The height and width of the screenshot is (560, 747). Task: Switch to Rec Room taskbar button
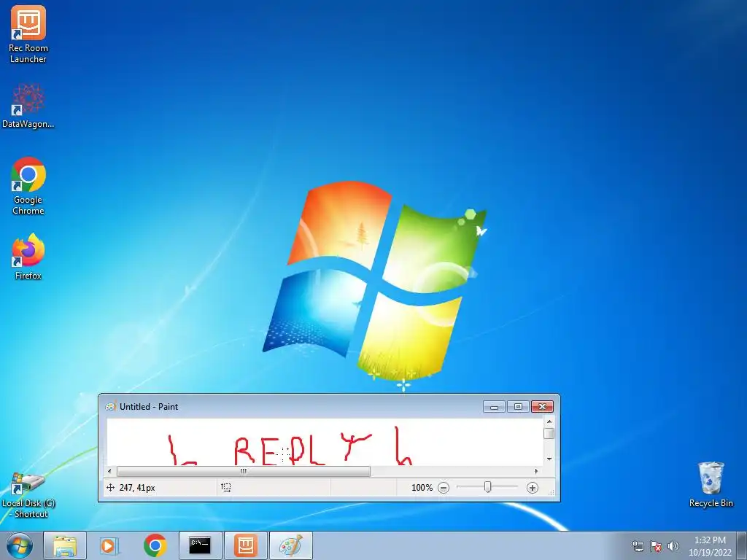[245, 545]
